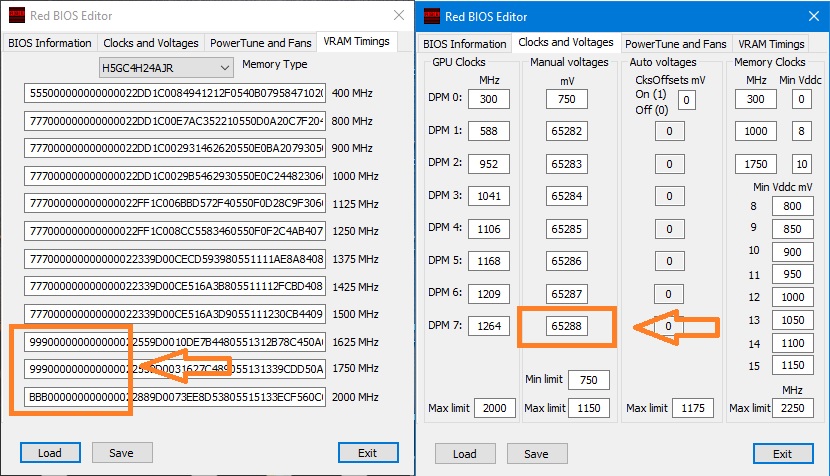Select Clocks and Voltages tab in right window
Viewport: 830px width, 476px height.
pos(566,42)
